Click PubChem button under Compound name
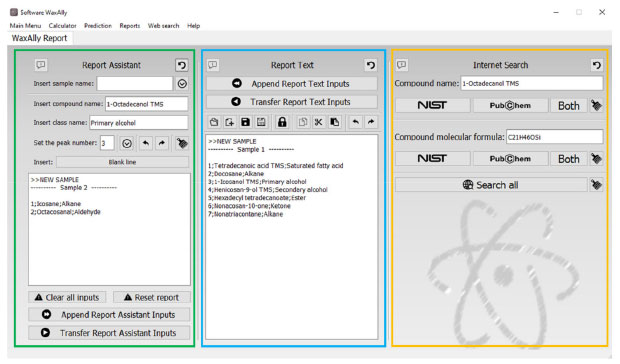Image resolution: width=620 pixels, height=364 pixels. (510, 106)
